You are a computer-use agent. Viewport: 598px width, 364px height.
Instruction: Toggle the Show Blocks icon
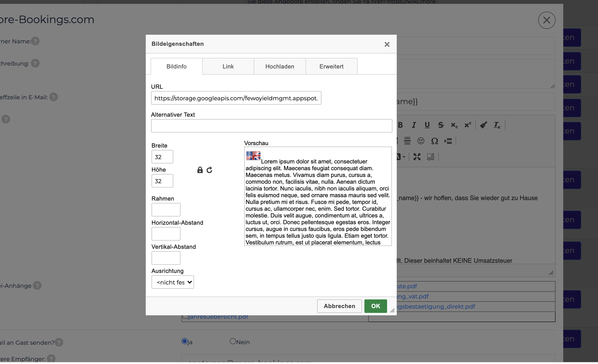click(x=431, y=157)
